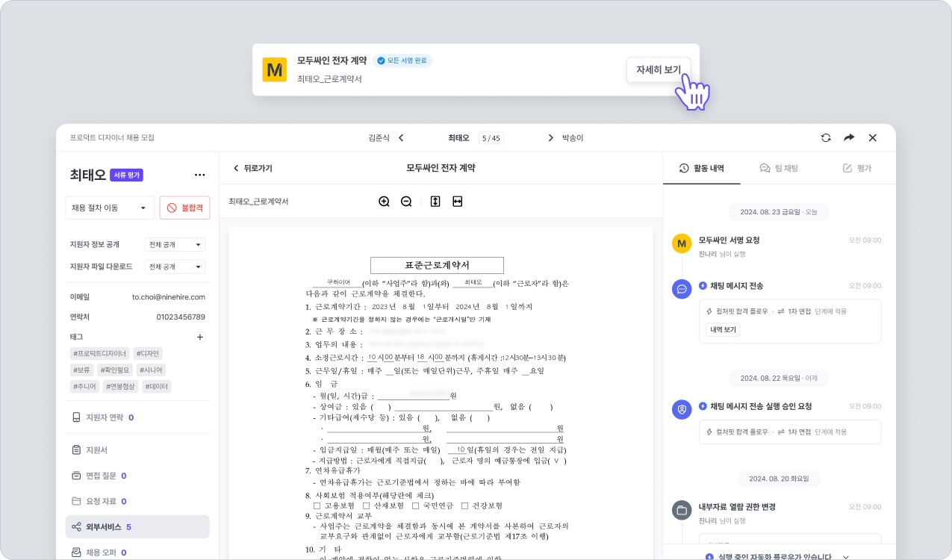Click the 프로덕트 디자이너 채용 모집 title

point(112,138)
